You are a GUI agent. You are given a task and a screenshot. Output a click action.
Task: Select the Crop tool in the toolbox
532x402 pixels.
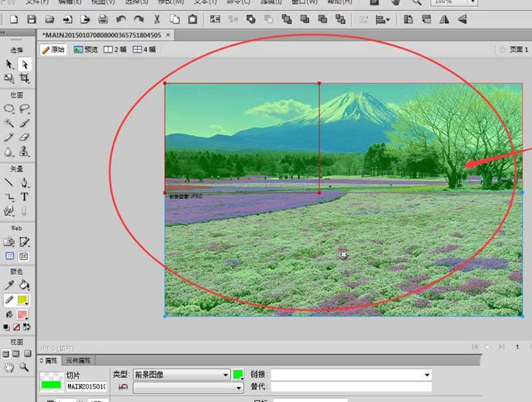pos(24,79)
